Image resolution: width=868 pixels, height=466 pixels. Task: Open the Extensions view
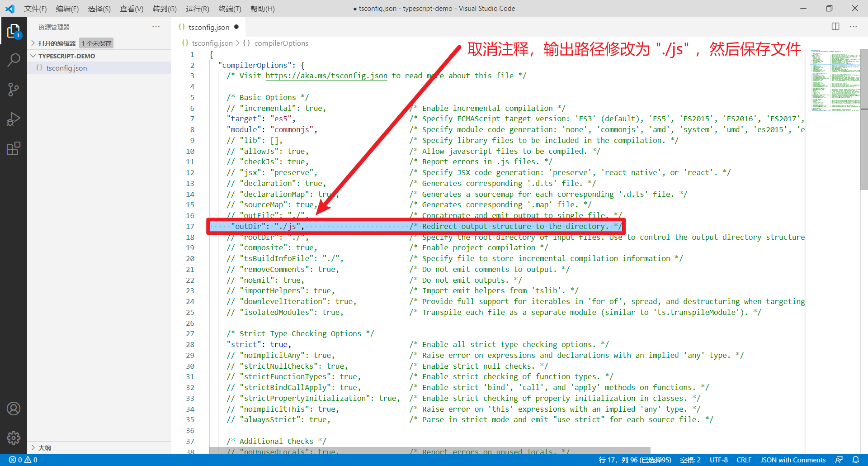click(x=14, y=148)
